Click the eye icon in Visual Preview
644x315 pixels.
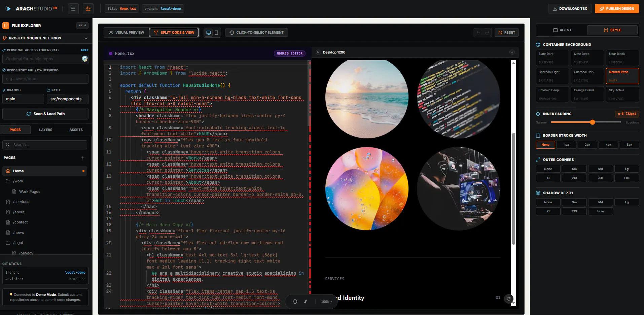pyautogui.click(x=111, y=33)
